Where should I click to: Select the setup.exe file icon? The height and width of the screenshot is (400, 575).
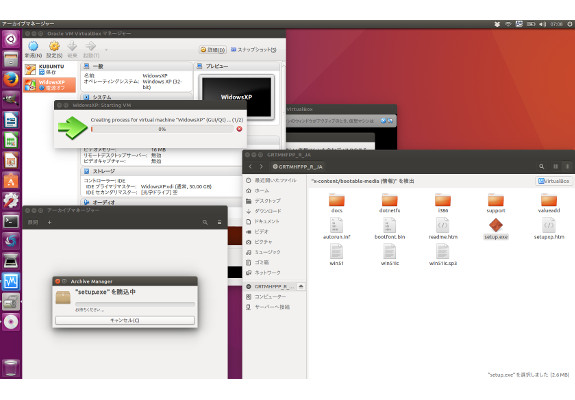pos(496,225)
